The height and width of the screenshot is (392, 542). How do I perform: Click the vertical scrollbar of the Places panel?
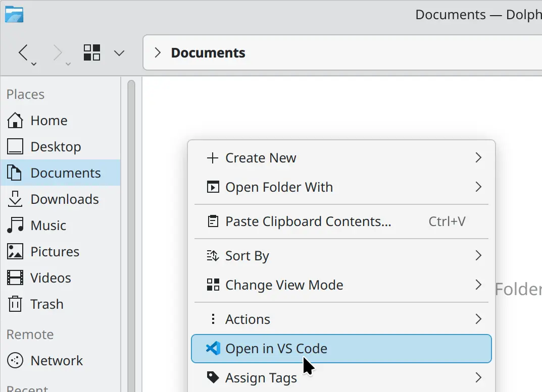(131, 151)
